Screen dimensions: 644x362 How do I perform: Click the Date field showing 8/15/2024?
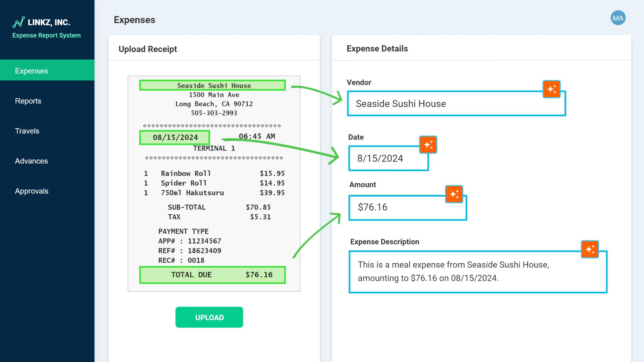[388, 158]
